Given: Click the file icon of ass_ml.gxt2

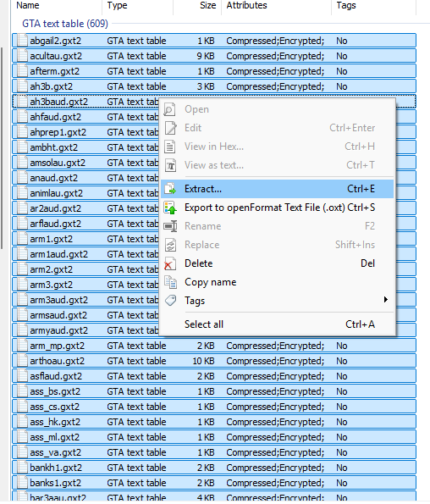Looking at the screenshot, I should (x=22, y=437).
